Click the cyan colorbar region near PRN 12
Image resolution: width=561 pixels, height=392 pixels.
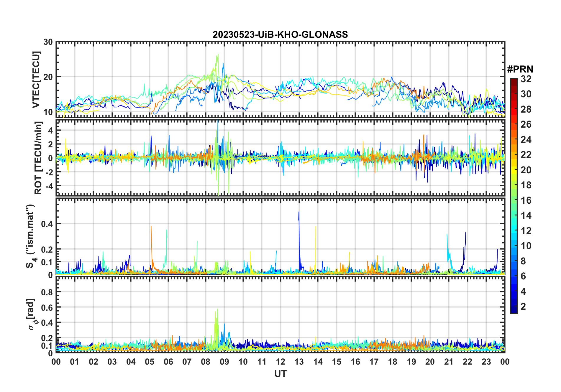coord(514,230)
